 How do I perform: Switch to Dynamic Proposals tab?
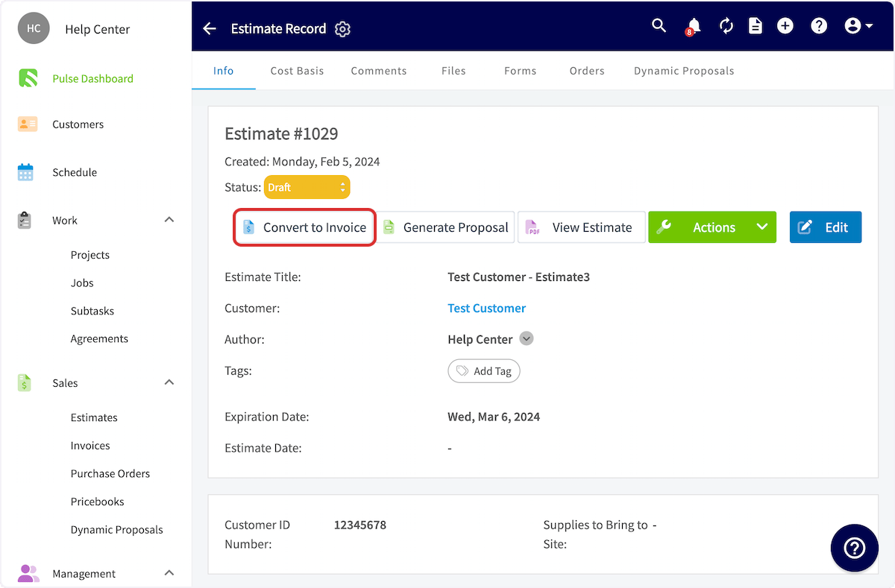tap(684, 71)
